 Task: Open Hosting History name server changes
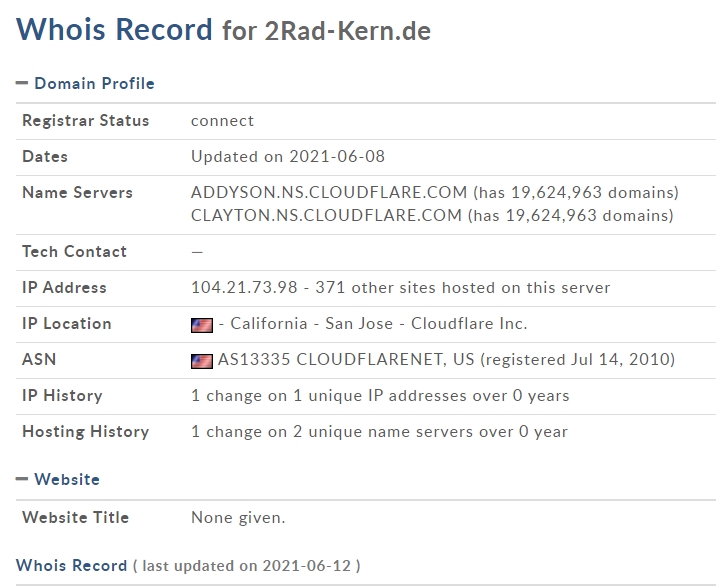click(x=379, y=432)
